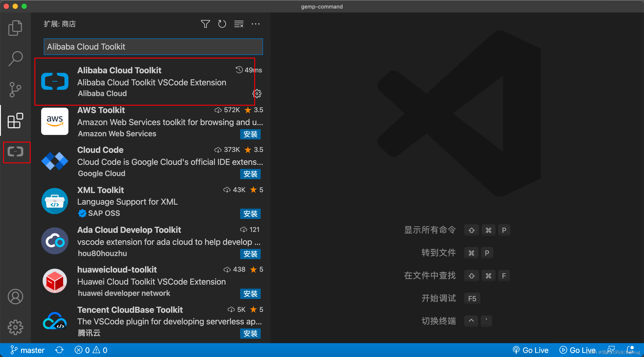The image size is (644, 357).
Task: Install the Cloud Code extension
Action: point(250,174)
